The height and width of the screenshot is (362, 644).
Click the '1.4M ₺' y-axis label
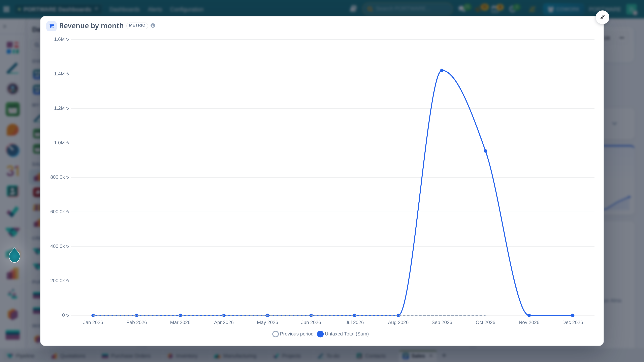click(x=61, y=74)
